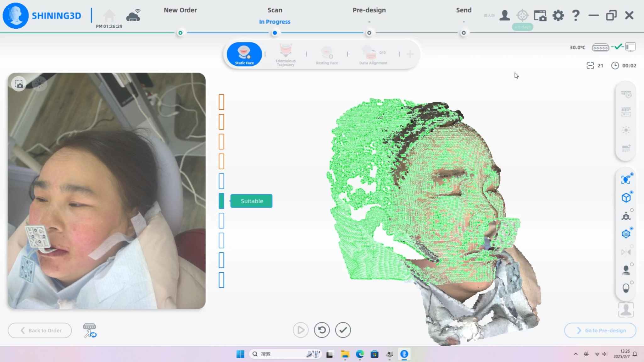Viewport: 644px width, 362px height.
Task: Click the rescan circular arrow button
Action: point(322,330)
